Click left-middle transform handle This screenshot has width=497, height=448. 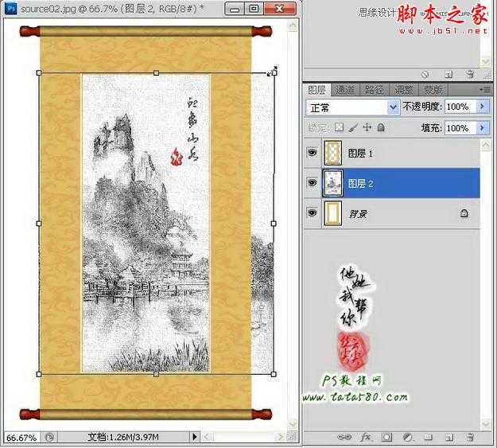(39, 224)
